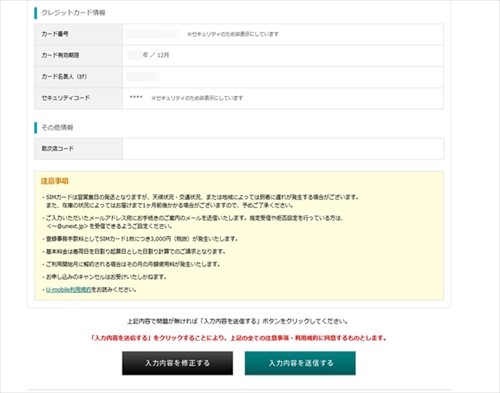Image resolution: width=500 pixels, height=393 pixels.
Task: Click the notice starting with SIMカード delivery
Action: point(200,201)
